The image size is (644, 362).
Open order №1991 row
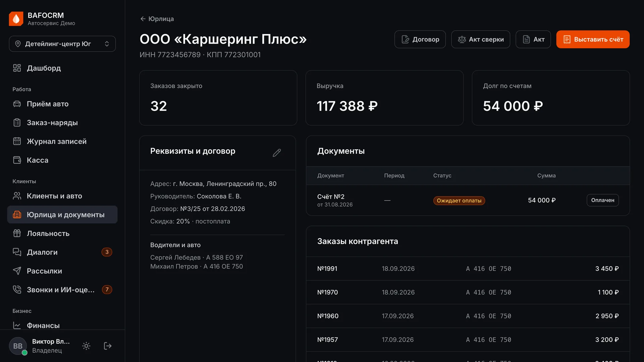pyautogui.click(x=468, y=269)
